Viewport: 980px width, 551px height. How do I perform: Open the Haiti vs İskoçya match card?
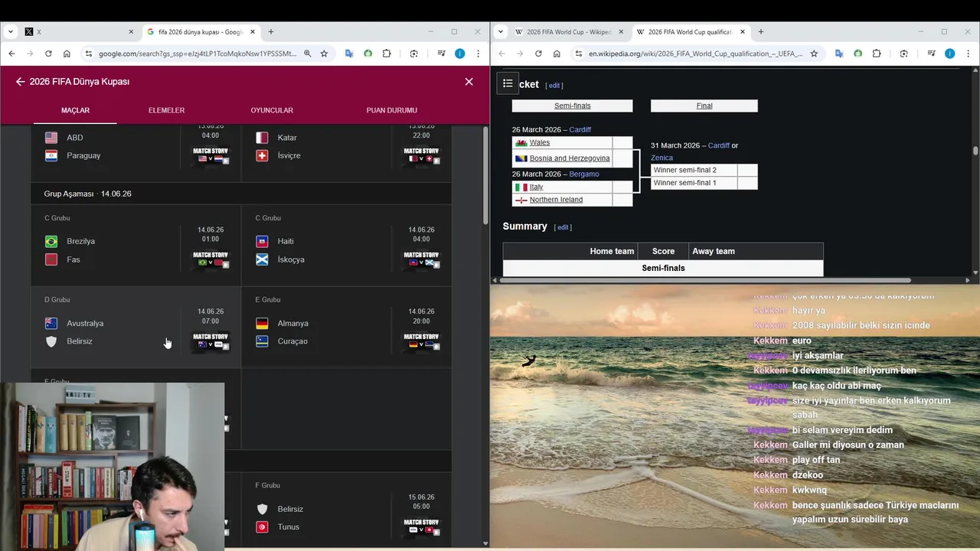[x=346, y=245]
